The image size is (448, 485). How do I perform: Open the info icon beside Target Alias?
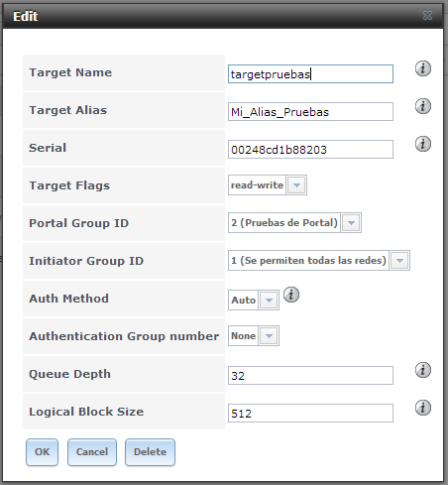(423, 106)
